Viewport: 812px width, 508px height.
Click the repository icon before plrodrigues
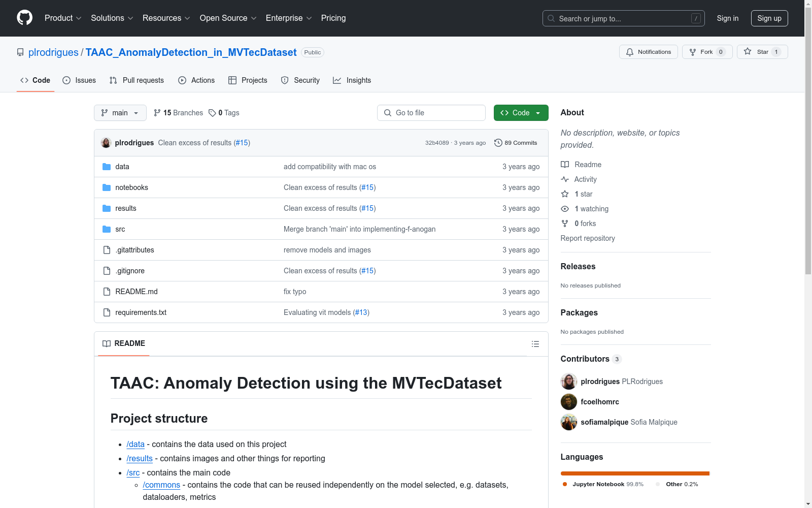click(x=20, y=52)
